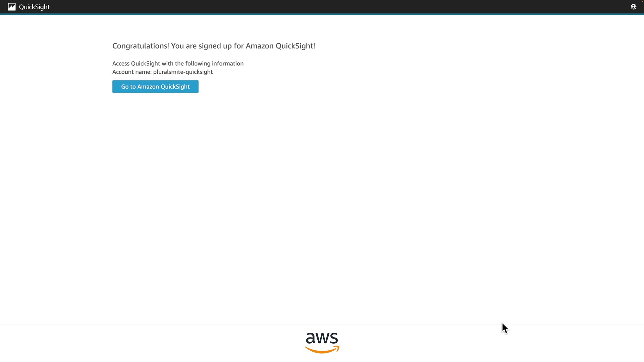Click the 'Sight' part of header title

[42, 7]
